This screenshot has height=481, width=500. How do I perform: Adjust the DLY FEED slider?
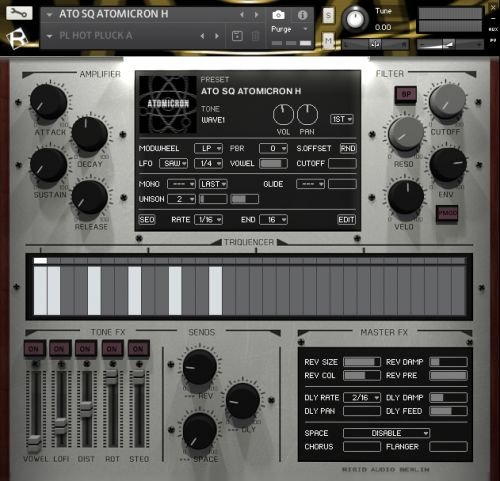tap(448, 411)
